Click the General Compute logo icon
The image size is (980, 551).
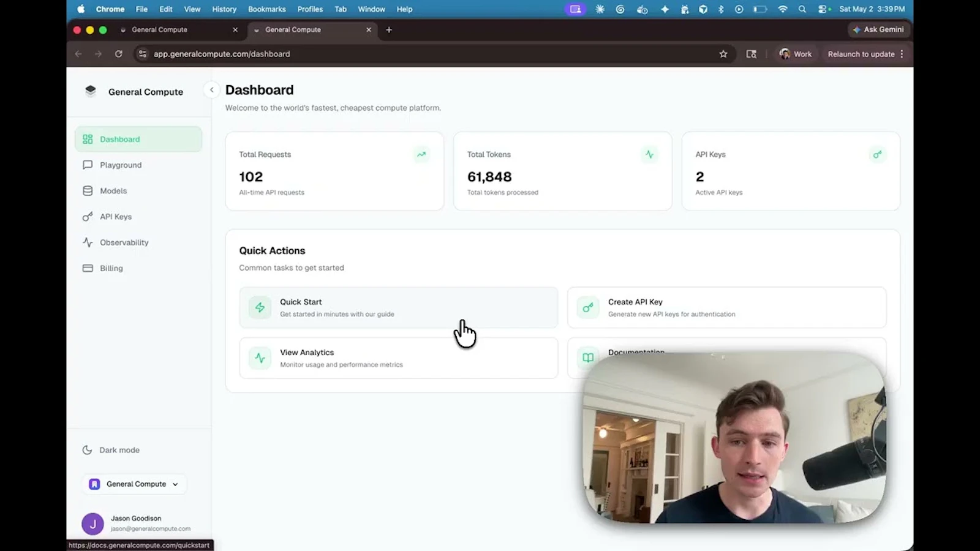(x=91, y=91)
